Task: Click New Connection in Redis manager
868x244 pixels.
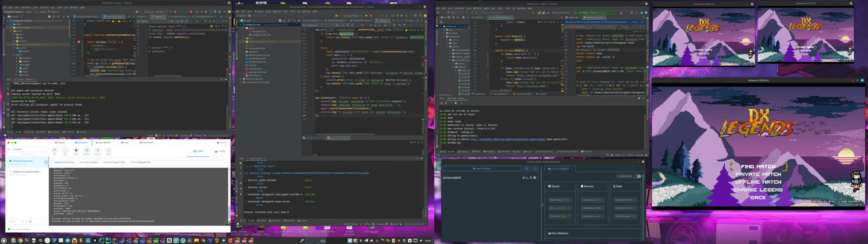Action: click(482, 169)
